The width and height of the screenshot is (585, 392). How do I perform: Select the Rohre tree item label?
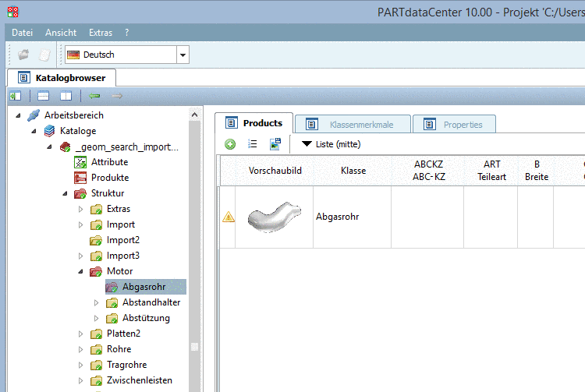point(119,349)
